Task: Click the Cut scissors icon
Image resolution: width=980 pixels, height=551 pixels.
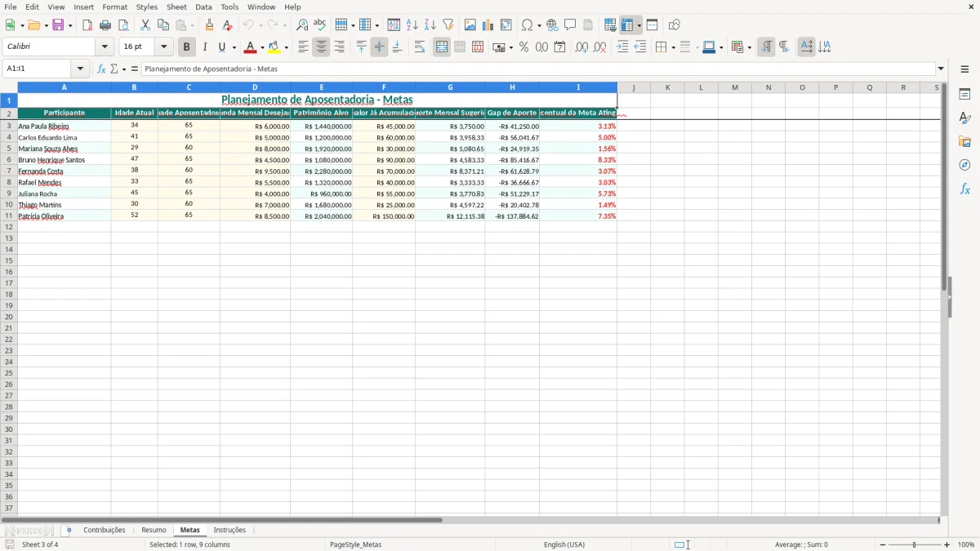Action: 145,25
